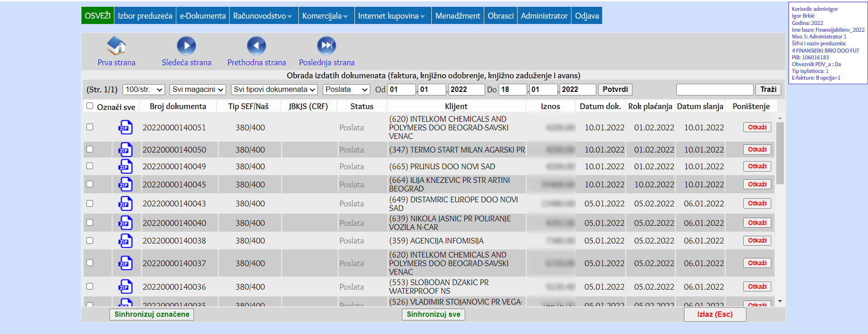868x334 pixels.
Task: Go to first page house icon
Action: click(116, 46)
